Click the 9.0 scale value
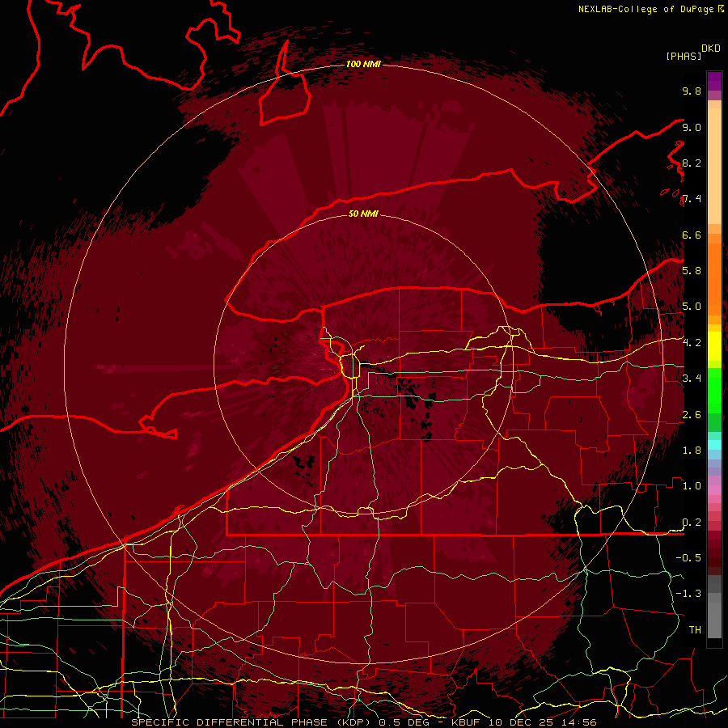This screenshot has width=728, height=728. tap(692, 127)
